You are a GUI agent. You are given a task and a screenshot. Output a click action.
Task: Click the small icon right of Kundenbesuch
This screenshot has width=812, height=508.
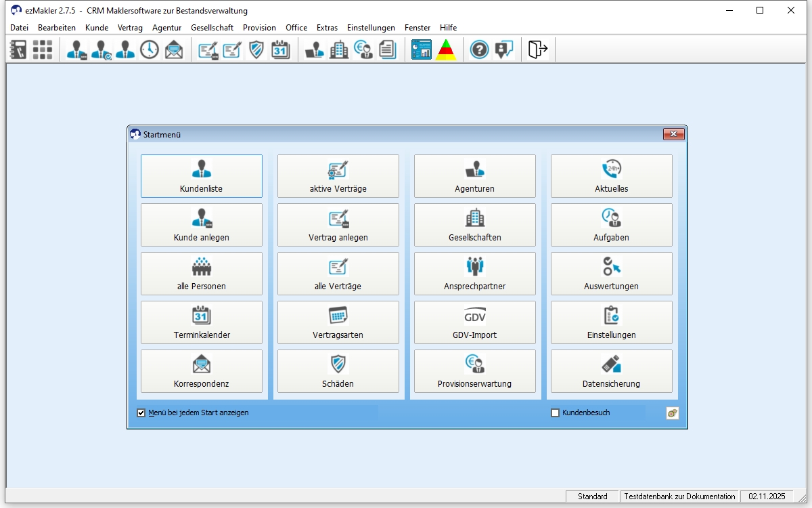point(672,413)
